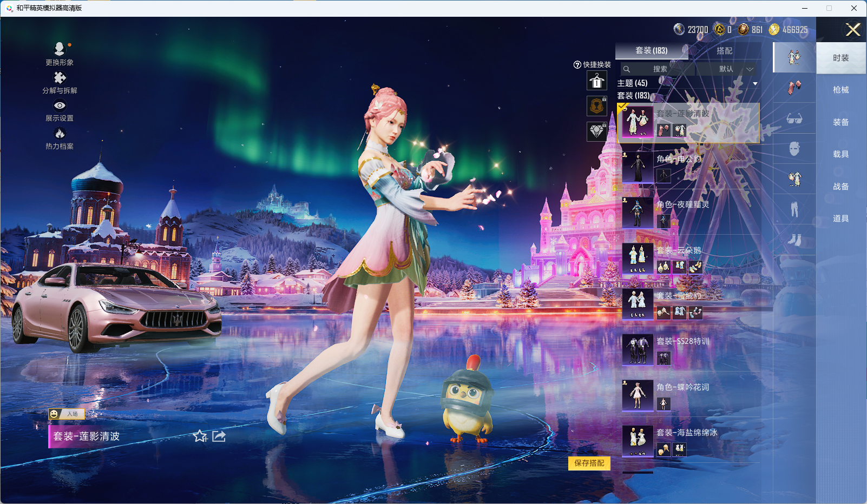Select the glasses category icon
Image resolution: width=867 pixels, height=504 pixels.
pyautogui.click(x=794, y=118)
